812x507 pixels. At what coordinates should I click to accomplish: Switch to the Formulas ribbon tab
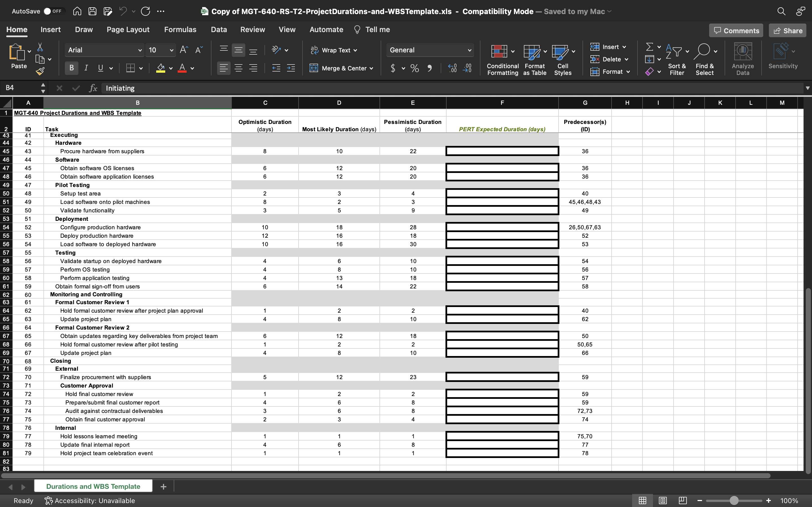[180, 30]
